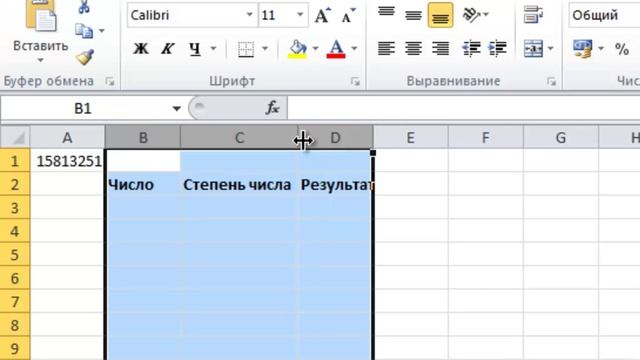Click the Name Box showing B1

[83, 109]
